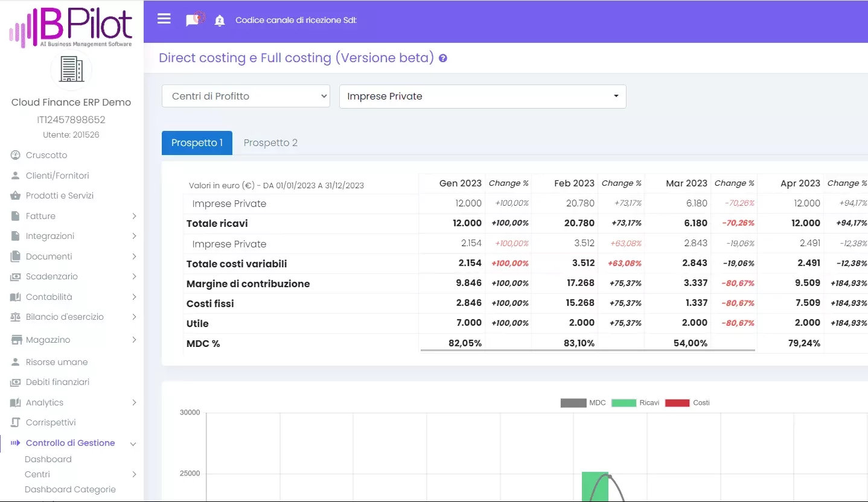Screen dimensions: 868x502
Task: Collapse the Controllo di Gestione chevron
Action: pyautogui.click(x=133, y=443)
